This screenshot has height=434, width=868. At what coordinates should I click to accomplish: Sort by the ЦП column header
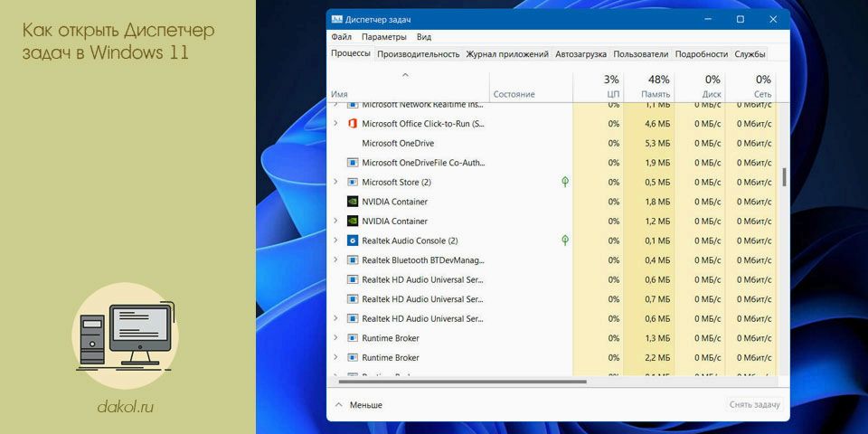(x=598, y=86)
